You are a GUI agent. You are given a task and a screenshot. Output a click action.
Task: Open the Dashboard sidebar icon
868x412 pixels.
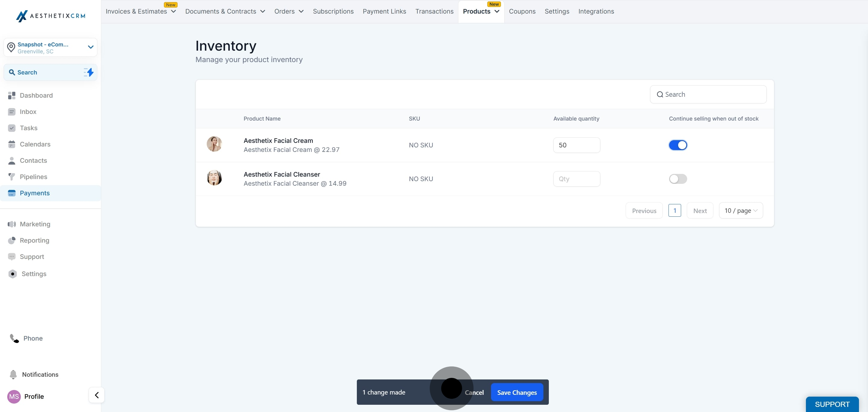(11, 95)
